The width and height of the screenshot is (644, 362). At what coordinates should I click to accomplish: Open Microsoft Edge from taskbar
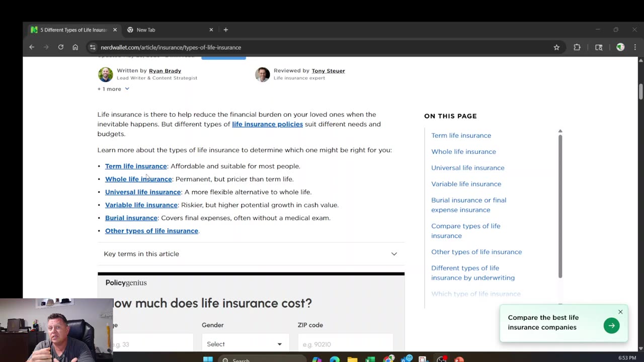335,359
